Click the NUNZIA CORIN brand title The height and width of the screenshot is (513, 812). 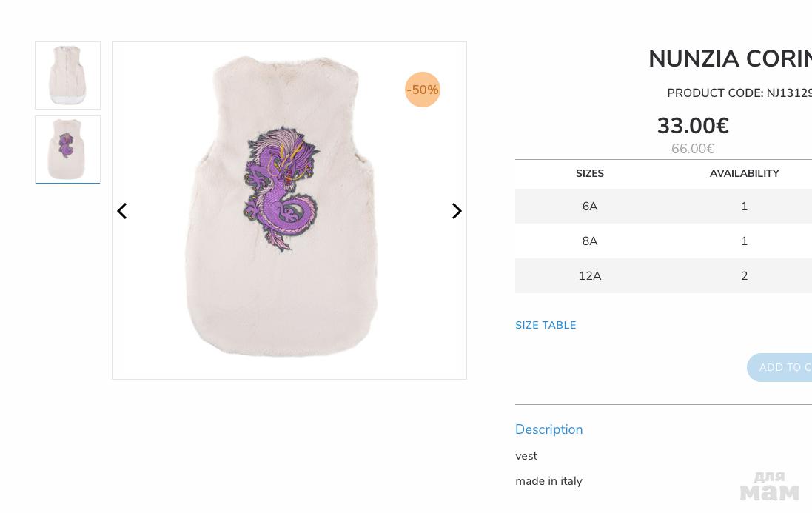pos(729,59)
